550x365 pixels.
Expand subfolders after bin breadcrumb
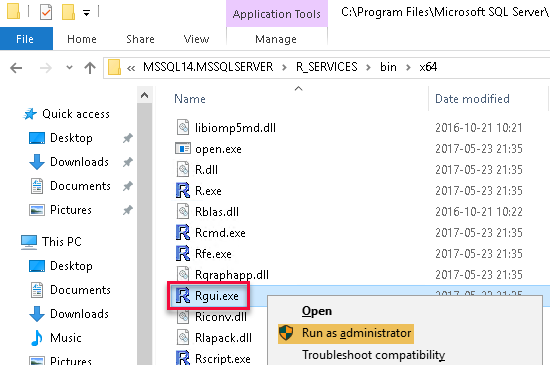pyautogui.click(x=408, y=67)
